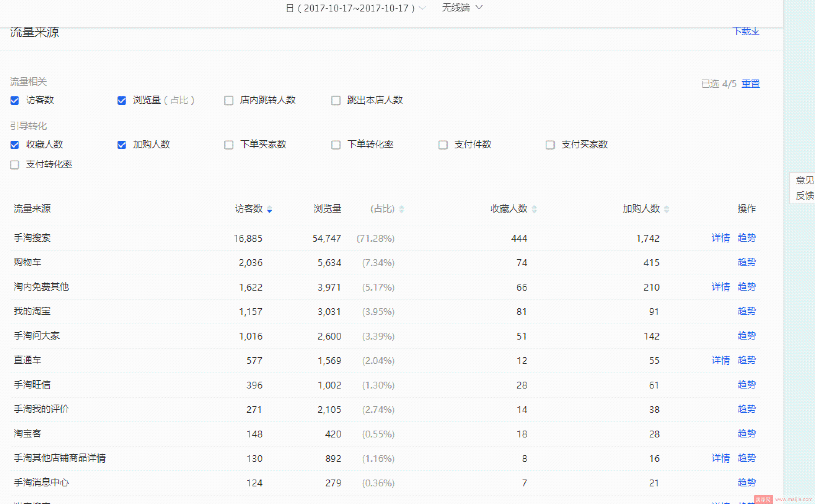The width and height of the screenshot is (815, 504).
Task: Select the 手淘旺信 source name
Action: 32,385
